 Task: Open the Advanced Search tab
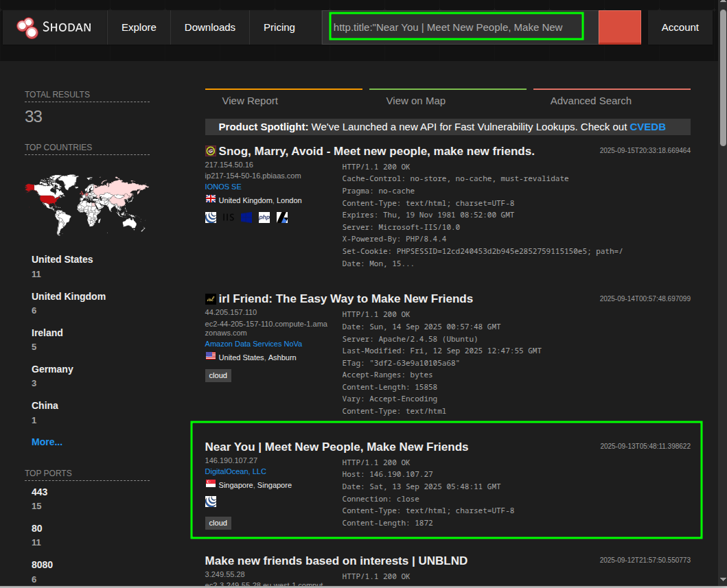(x=590, y=101)
